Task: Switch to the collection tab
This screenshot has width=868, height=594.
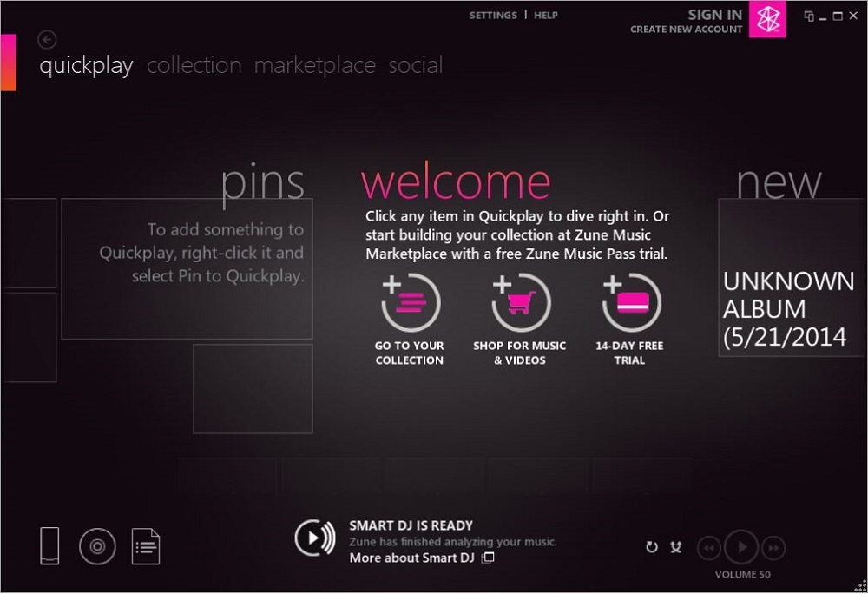Action: (x=194, y=65)
